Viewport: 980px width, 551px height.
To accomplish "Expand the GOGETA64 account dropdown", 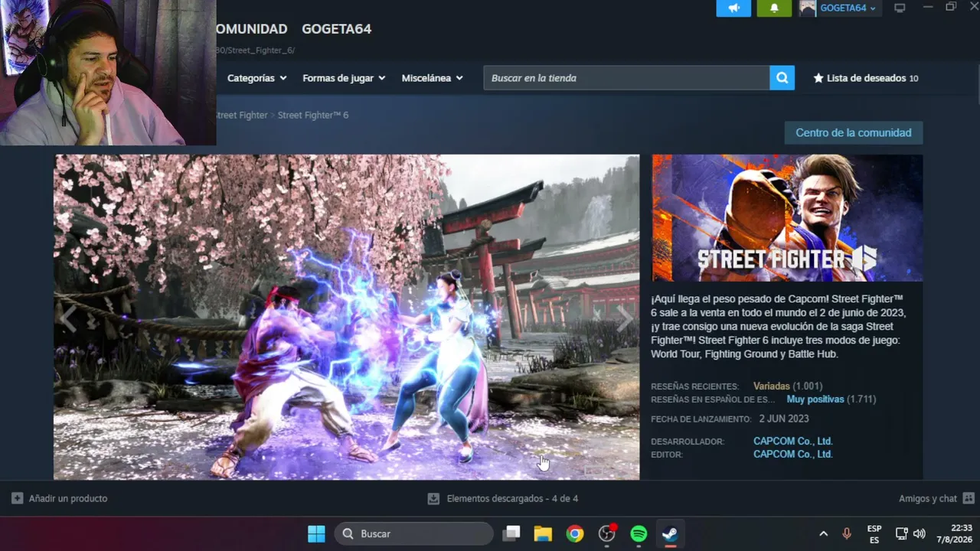I will [848, 8].
